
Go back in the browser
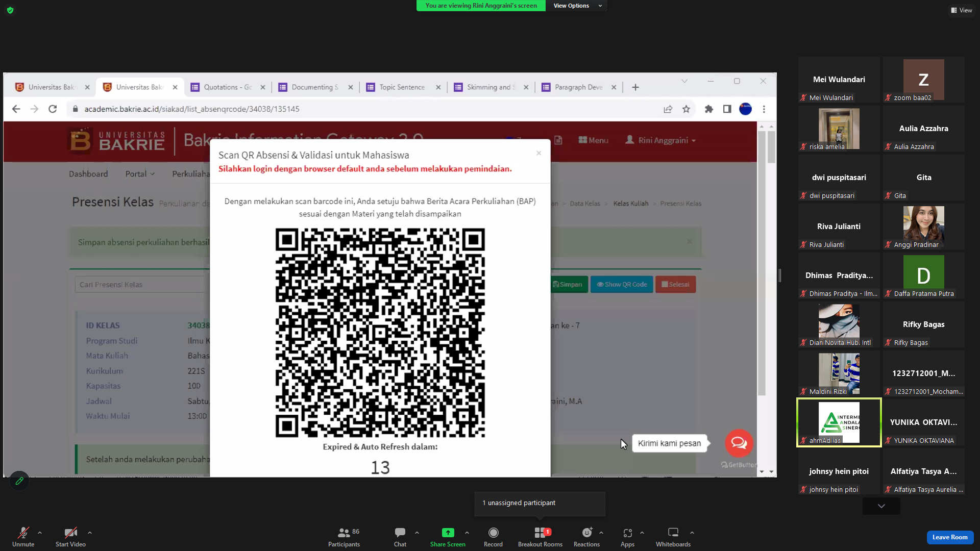click(16, 109)
